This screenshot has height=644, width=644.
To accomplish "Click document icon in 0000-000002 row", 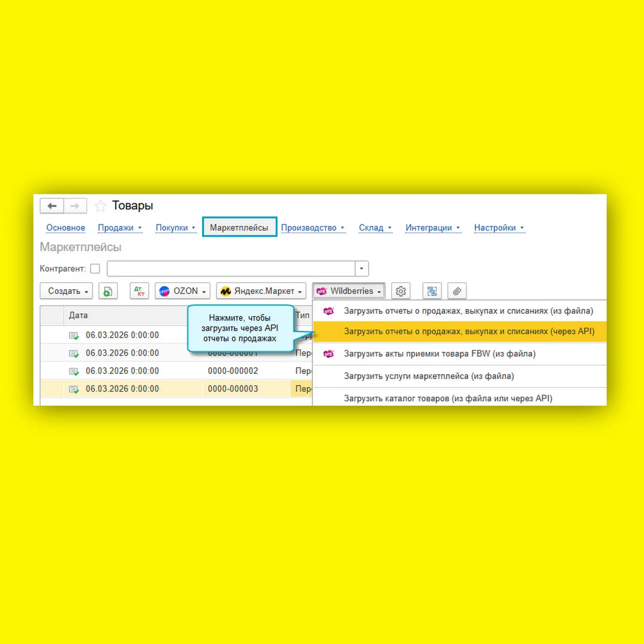I will pos(74,371).
